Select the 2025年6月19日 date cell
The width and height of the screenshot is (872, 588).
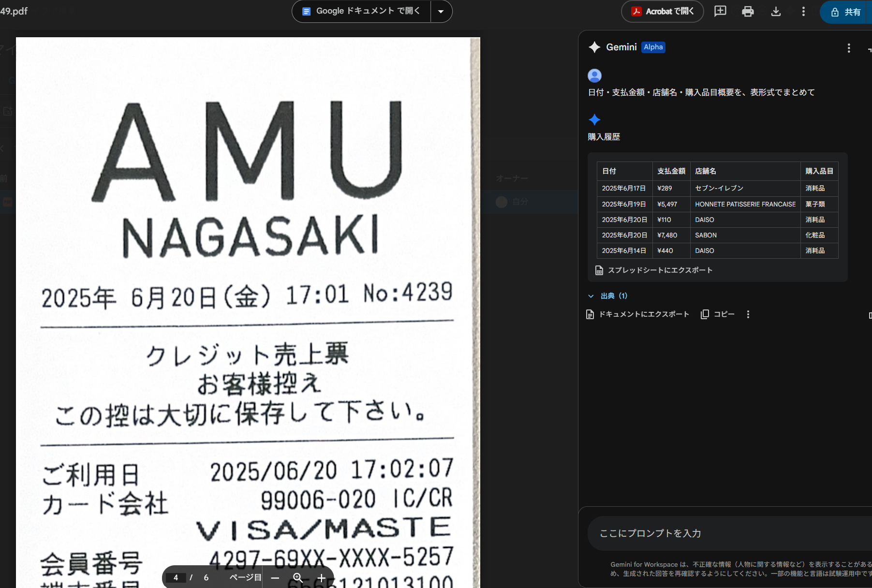click(x=624, y=204)
